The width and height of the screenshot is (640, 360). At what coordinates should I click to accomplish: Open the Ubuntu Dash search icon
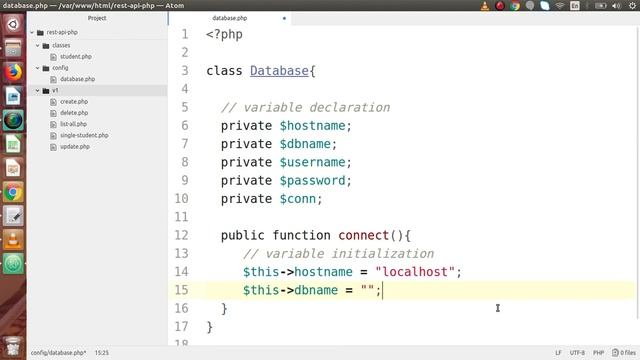coord(13,24)
